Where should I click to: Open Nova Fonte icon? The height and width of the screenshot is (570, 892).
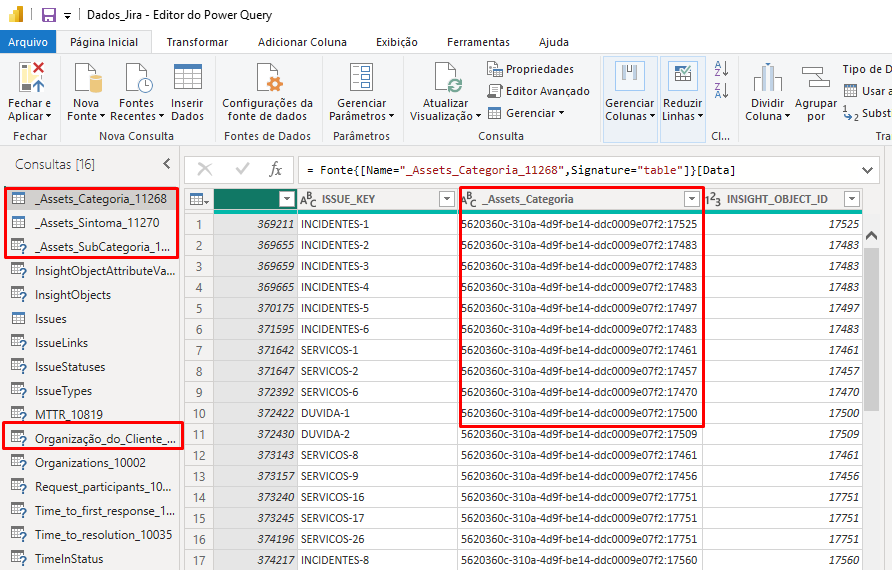pyautogui.click(x=87, y=77)
